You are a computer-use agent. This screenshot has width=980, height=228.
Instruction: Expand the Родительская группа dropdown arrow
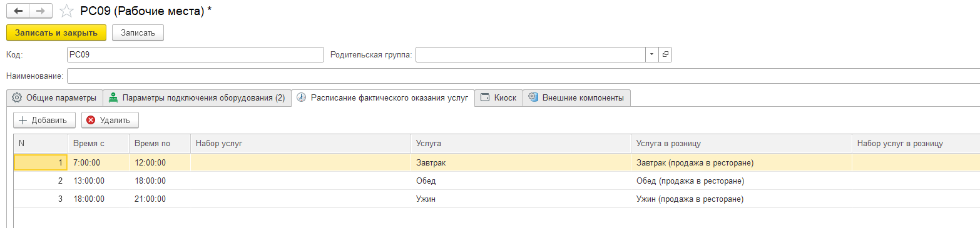(x=651, y=54)
